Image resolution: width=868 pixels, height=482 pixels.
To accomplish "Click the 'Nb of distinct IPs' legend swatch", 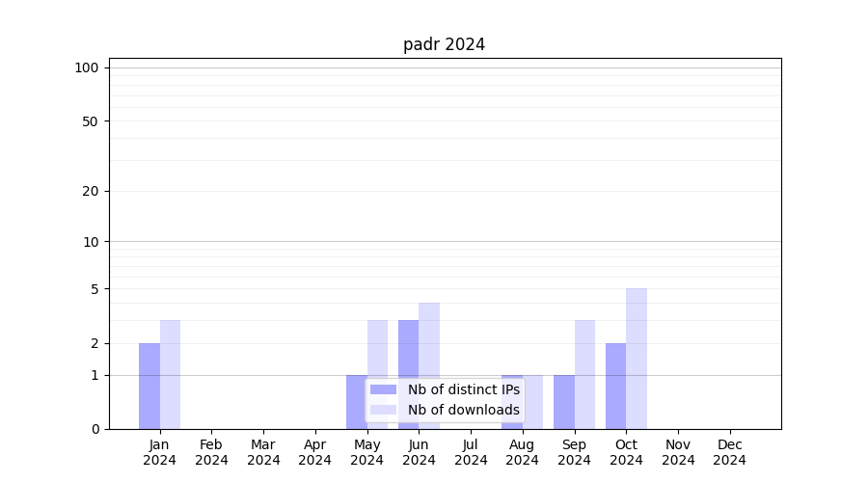I will [383, 389].
